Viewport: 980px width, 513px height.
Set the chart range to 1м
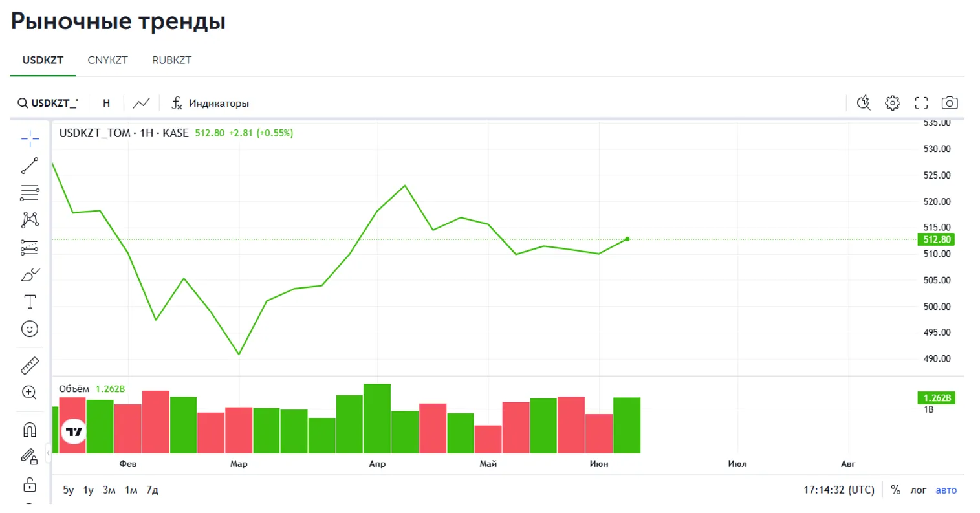pos(131,490)
